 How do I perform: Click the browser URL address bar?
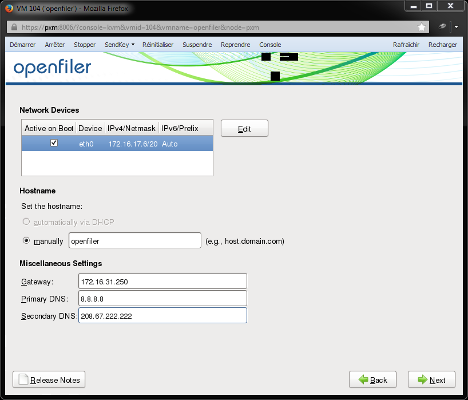[217, 27]
